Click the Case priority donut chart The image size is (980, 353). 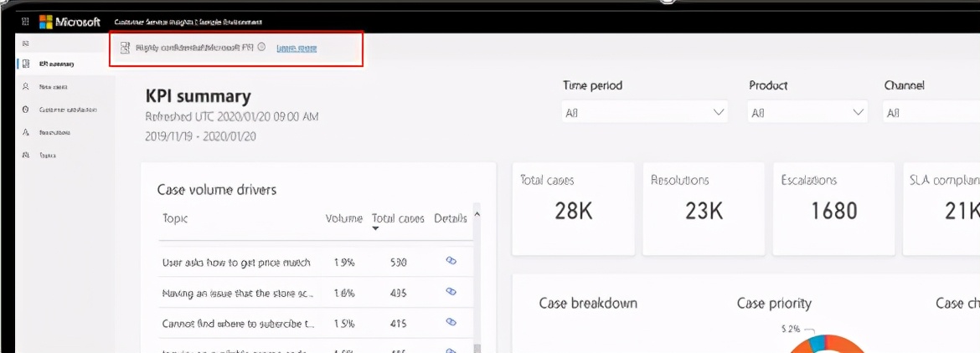[x=828, y=343]
